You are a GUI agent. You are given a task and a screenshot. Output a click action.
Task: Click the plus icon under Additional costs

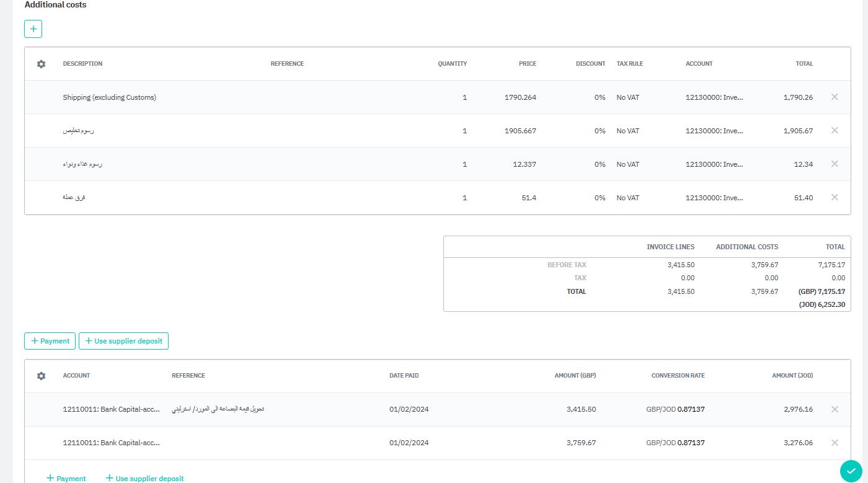33,29
